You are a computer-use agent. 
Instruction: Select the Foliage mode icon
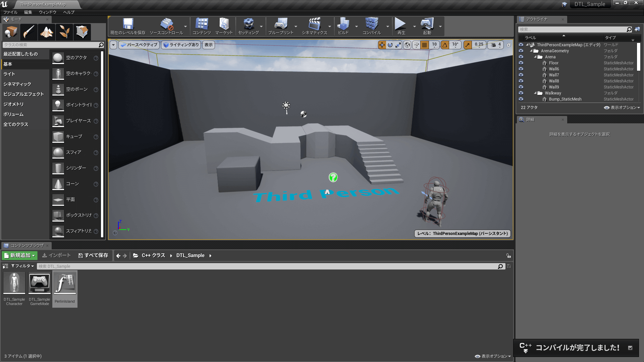(x=64, y=32)
